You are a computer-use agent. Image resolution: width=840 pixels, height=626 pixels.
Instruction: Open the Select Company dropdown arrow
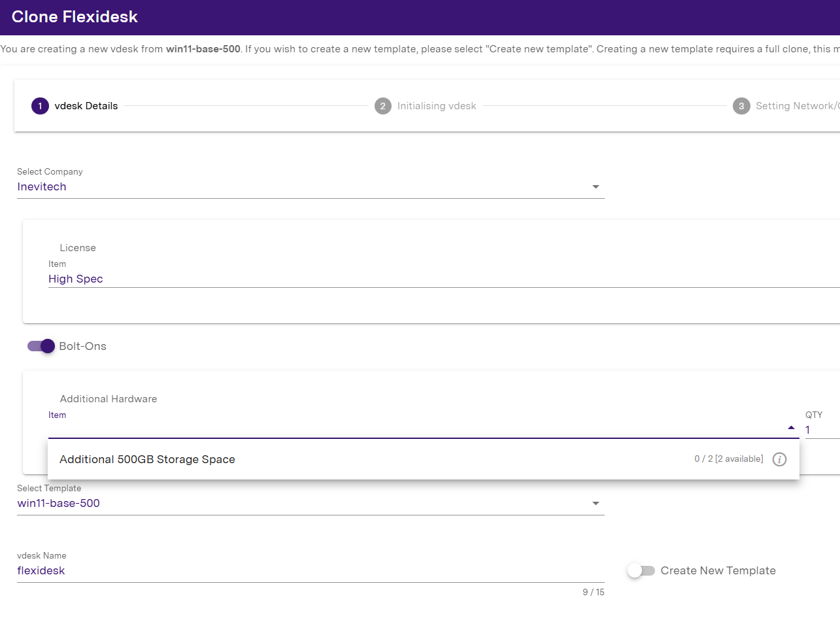(x=595, y=187)
